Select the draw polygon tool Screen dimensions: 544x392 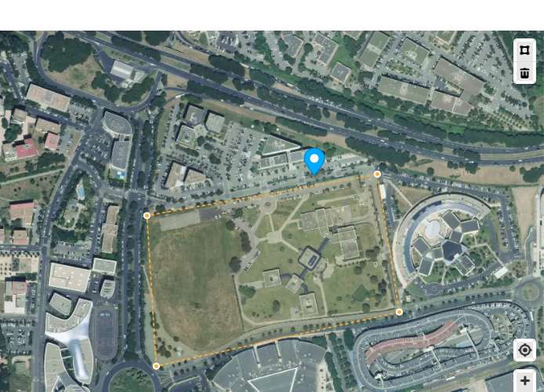524,50
